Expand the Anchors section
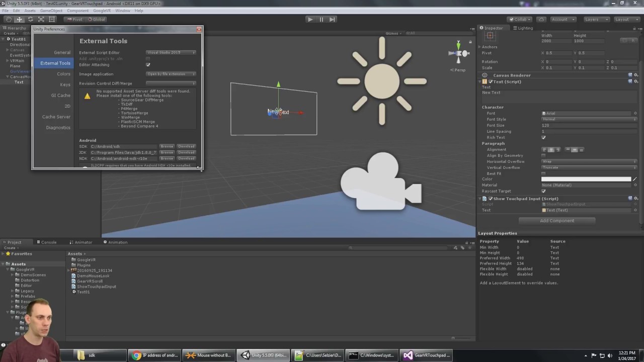 point(480,47)
